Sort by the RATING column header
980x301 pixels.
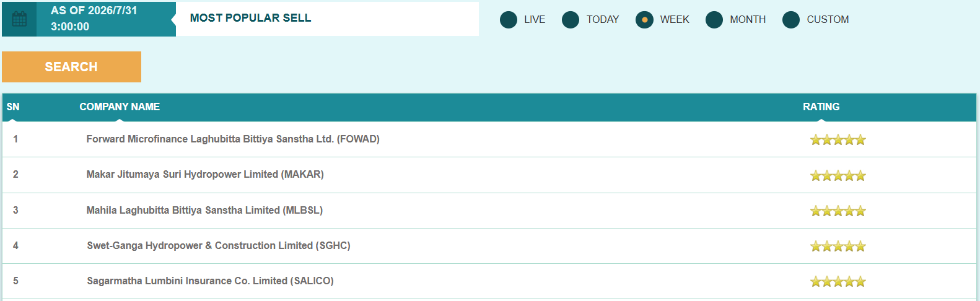[x=821, y=107]
